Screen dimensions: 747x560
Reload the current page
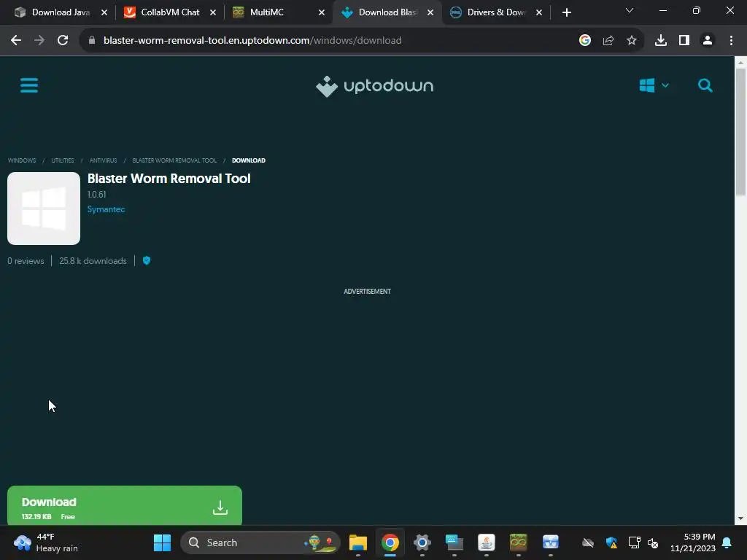pyautogui.click(x=63, y=41)
